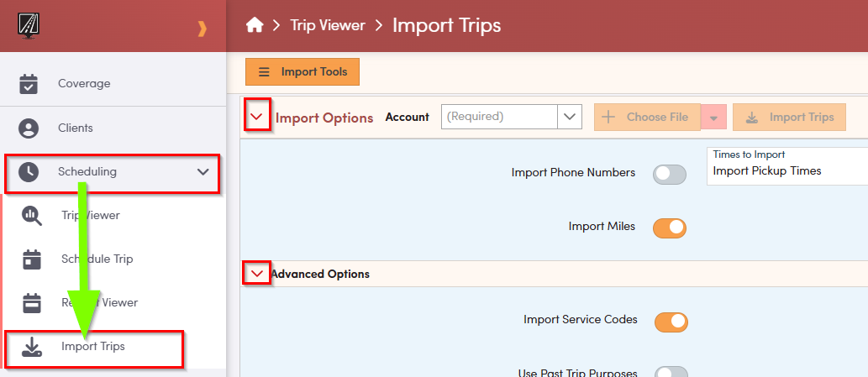Collapse the Import Options section chevron
This screenshot has width=868, height=377.
258,118
